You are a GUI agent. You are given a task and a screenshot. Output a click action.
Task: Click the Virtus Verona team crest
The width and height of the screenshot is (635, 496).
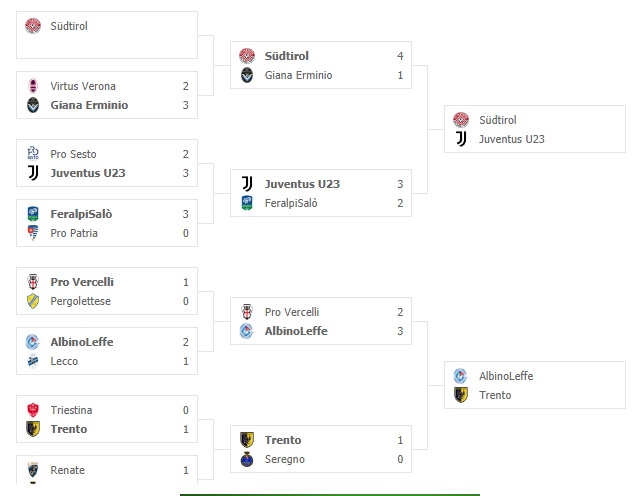(33, 87)
